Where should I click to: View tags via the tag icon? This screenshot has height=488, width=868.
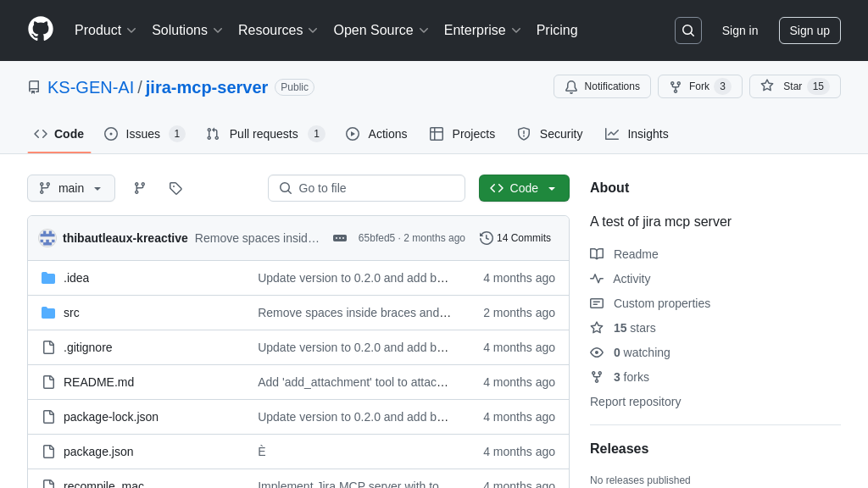click(x=175, y=188)
